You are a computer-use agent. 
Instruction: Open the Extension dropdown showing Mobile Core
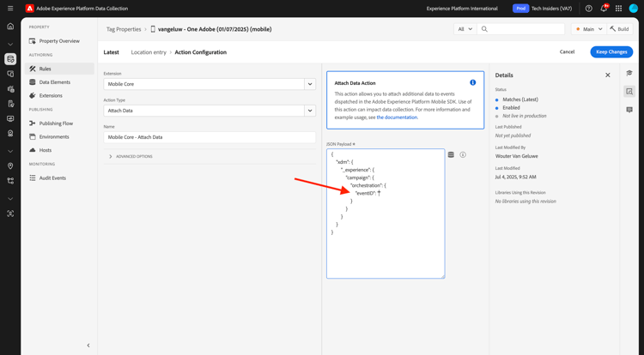point(210,84)
